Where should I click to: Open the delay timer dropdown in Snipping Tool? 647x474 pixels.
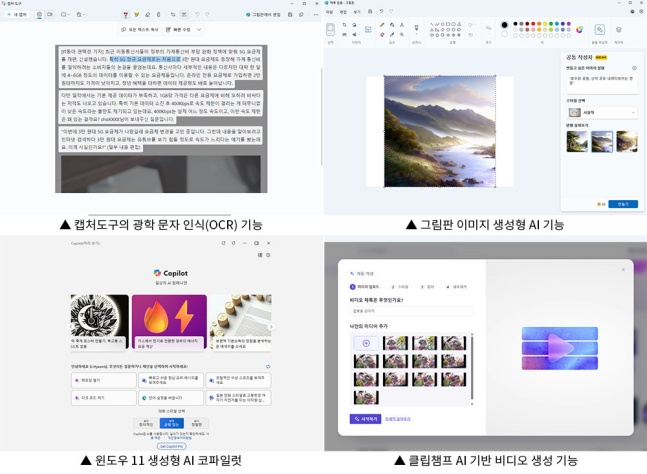click(80, 14)
